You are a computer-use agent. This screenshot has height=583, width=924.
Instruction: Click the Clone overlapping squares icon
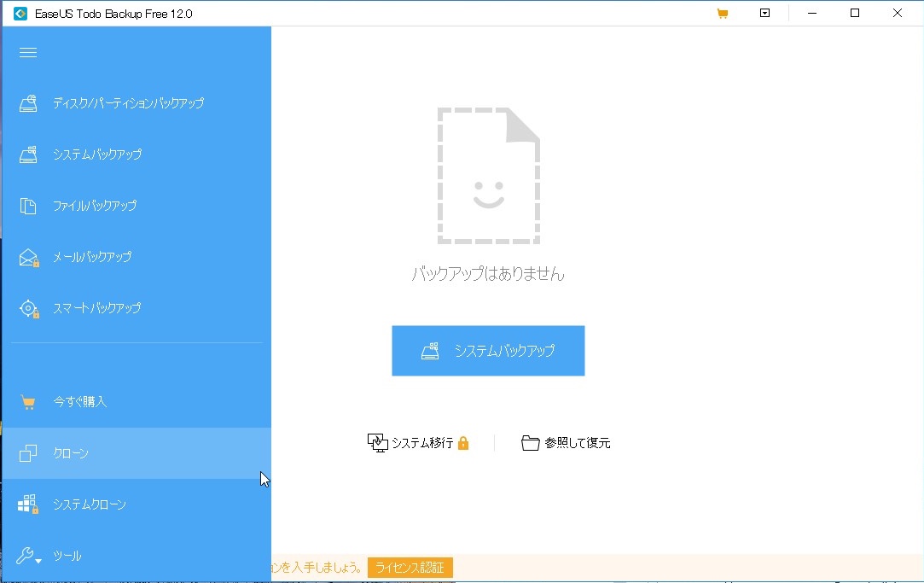point(27,453)
